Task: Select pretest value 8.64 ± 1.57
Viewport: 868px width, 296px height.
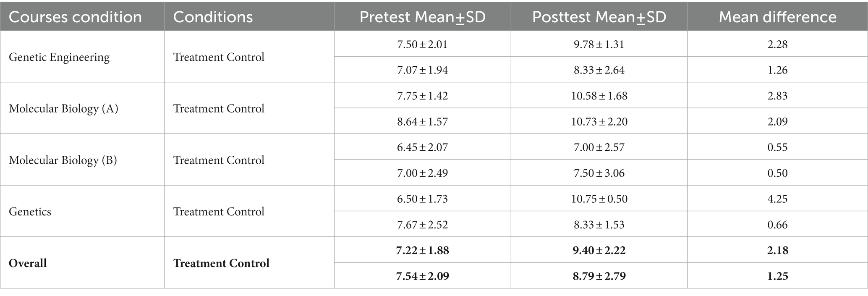Action: tap(422, 121)
